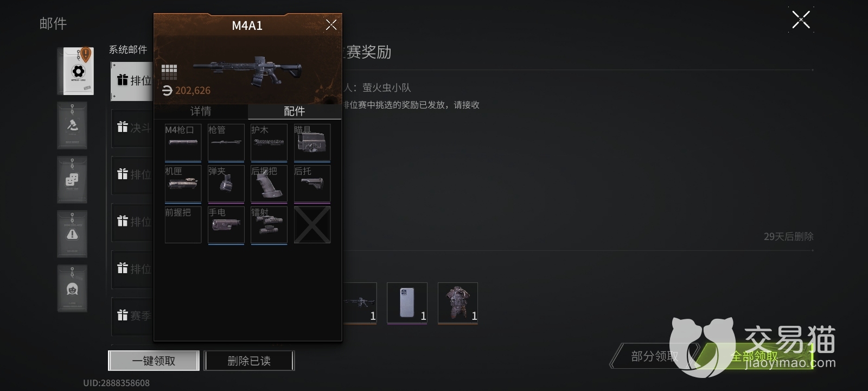Click the 删除已读 delete read button

pos(249,361)
